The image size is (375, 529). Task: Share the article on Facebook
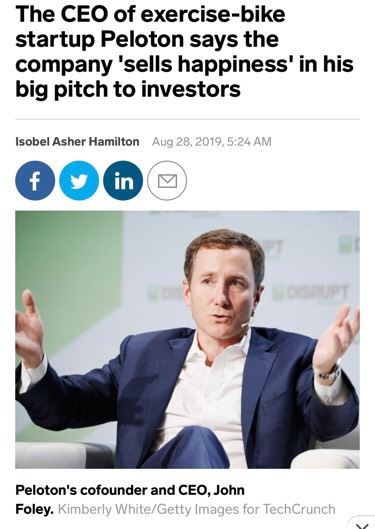point(35,180)
